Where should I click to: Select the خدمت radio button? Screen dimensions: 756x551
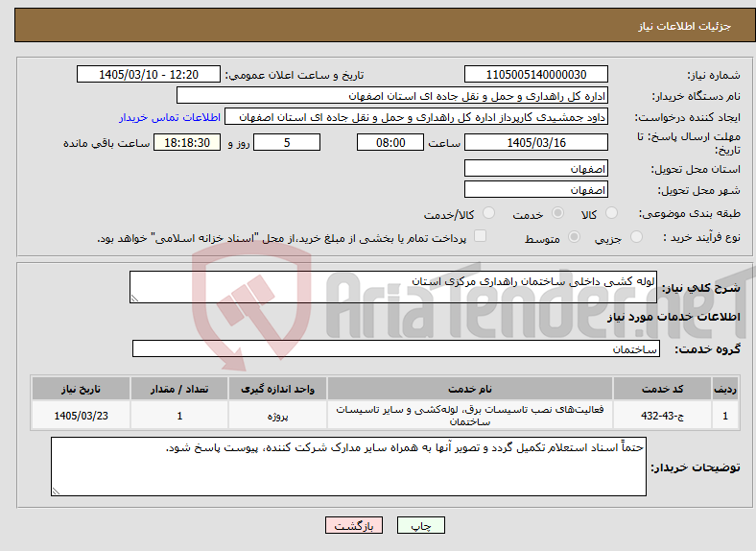click(557, 213)
